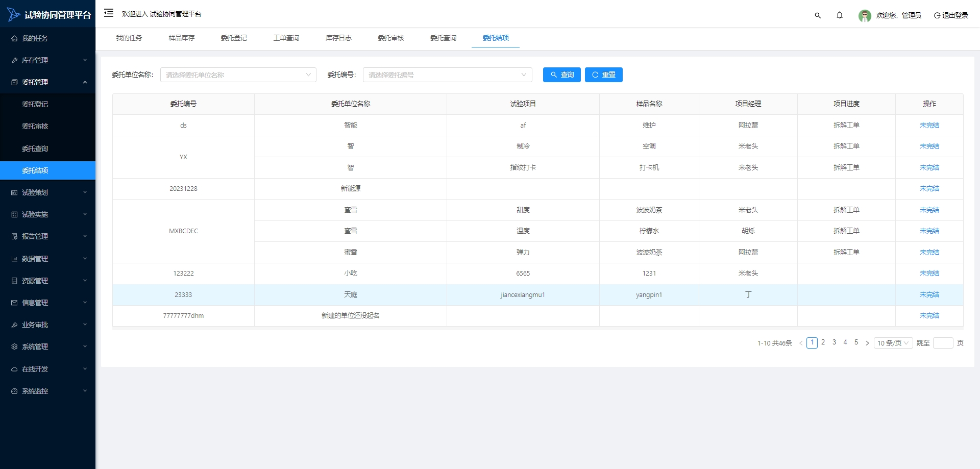980x469 pixels.
Task: Click the 重置 reset button
Action: [x=603, y=75]
